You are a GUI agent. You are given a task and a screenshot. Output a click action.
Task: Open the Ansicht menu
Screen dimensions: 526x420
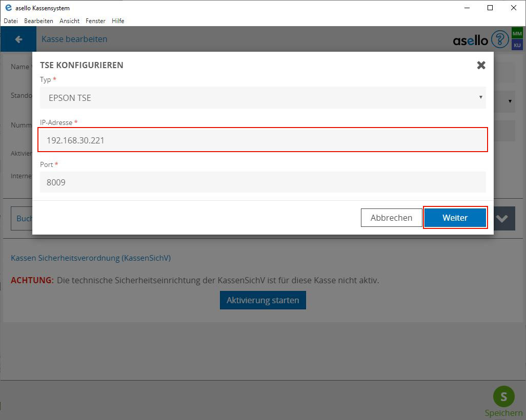pyautogui.click(x=69, y=21)
